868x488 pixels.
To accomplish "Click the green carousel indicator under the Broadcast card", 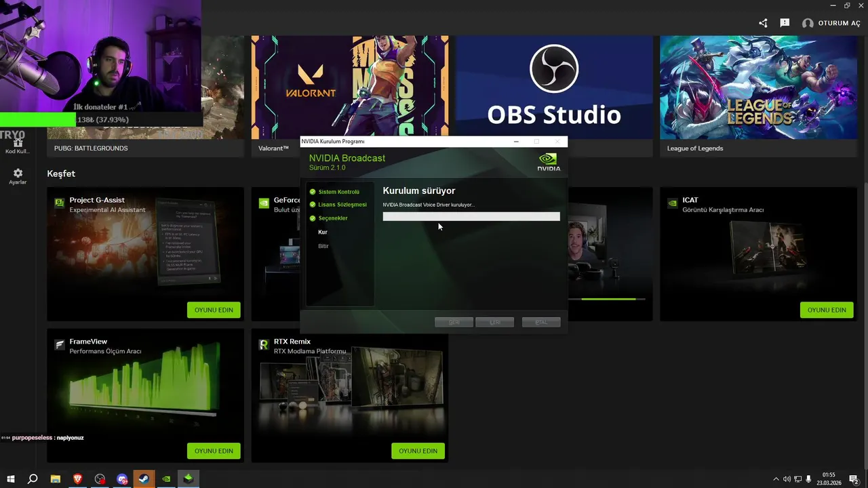I will click(x=608, y=299).
